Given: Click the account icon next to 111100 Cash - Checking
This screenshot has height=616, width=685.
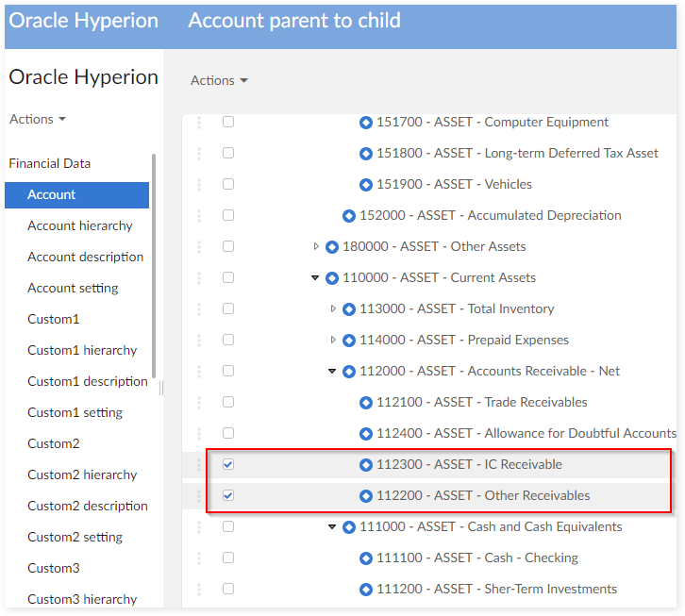Looking at the screenshot, I should pyautogui.click(x=366, y=558).
